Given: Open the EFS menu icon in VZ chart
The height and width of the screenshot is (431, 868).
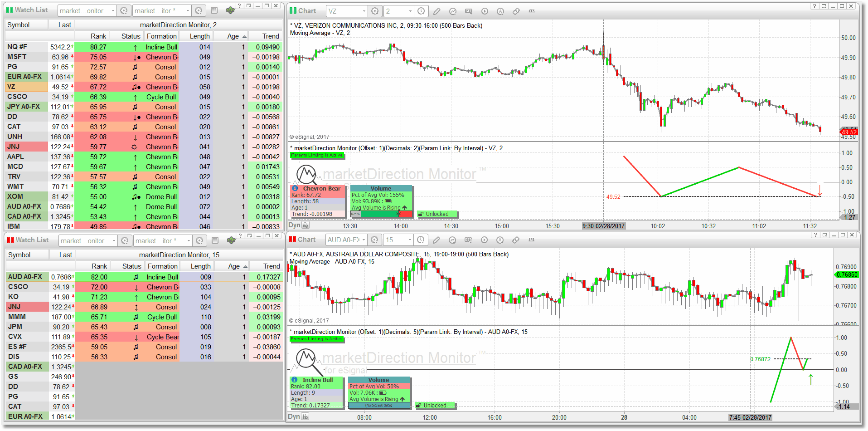Looking at the screenshot, I should pos(532,11).
